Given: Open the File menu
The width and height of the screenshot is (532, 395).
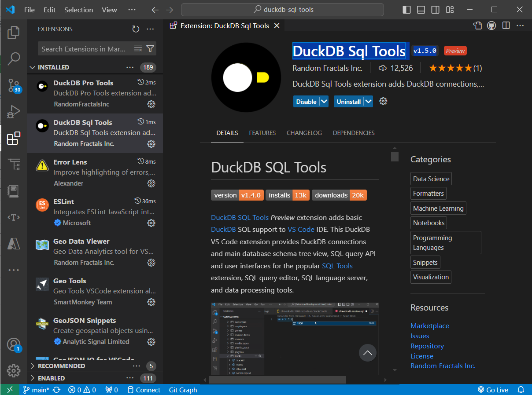Looking at the screenshot, I should point(30,10).
